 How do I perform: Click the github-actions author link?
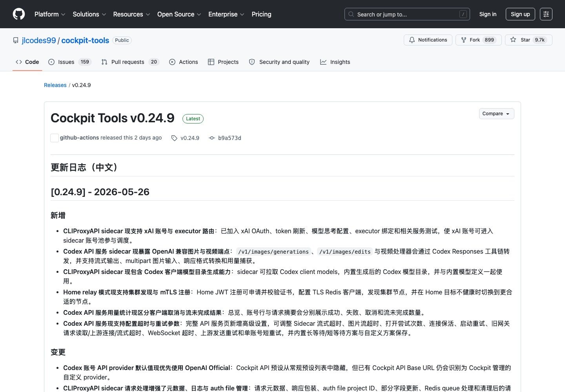(x=79, y=138)
